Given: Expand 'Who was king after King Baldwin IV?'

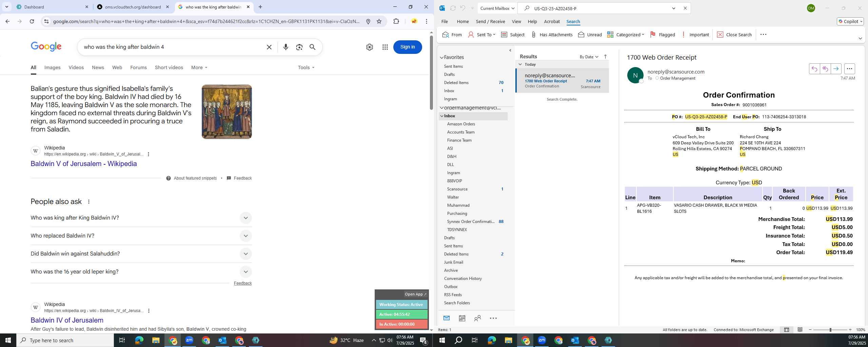Looking at the screenshot, I should (x=245, y=218).
